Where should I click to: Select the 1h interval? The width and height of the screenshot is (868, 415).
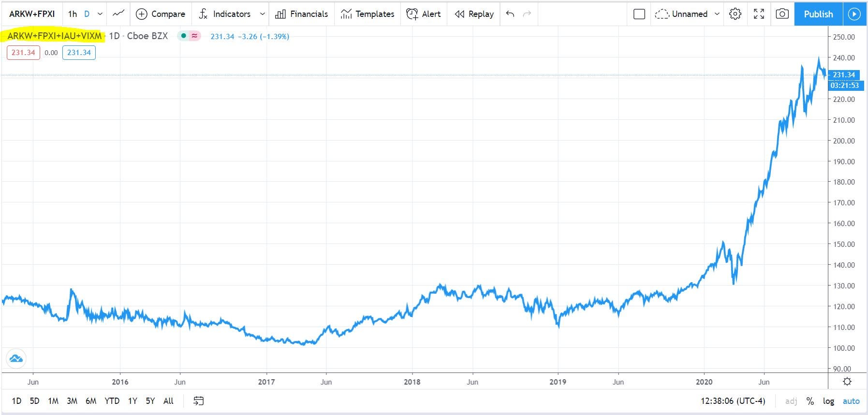click(x=73, y=14)
